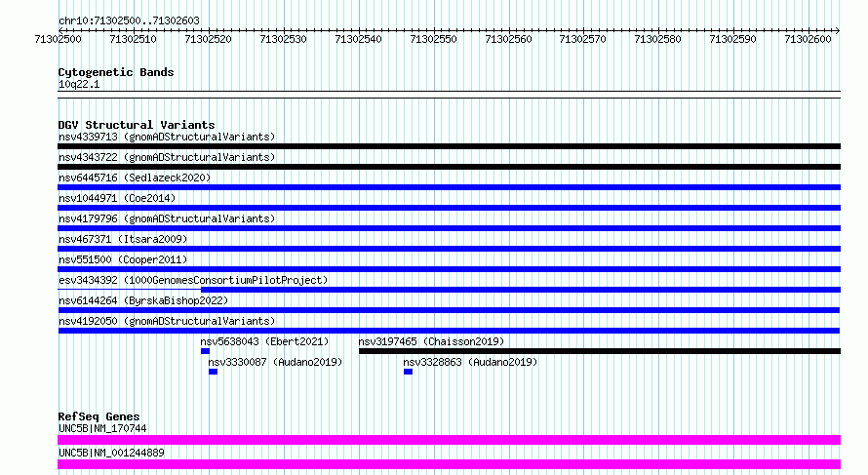This screenshot has width=868, height=475.
Task: Click the Cytogenetic Bands track title
Action: pos(116,72)
